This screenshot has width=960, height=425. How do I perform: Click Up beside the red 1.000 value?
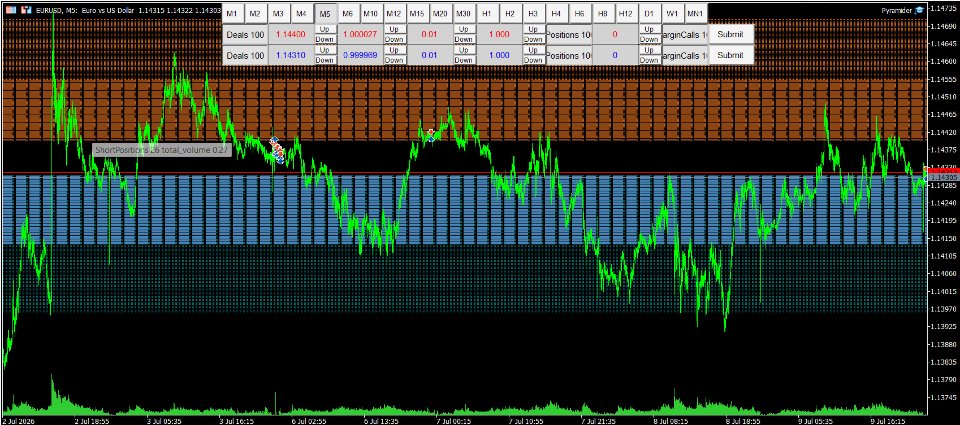point(533,29)
